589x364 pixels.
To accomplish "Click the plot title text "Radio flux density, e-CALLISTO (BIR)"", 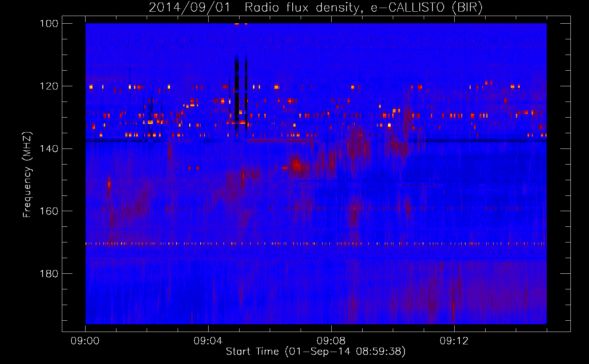I will tap(364, 8).
